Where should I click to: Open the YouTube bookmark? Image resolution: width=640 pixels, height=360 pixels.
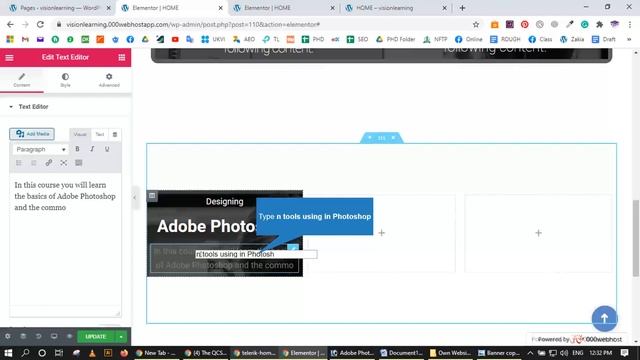175,40
